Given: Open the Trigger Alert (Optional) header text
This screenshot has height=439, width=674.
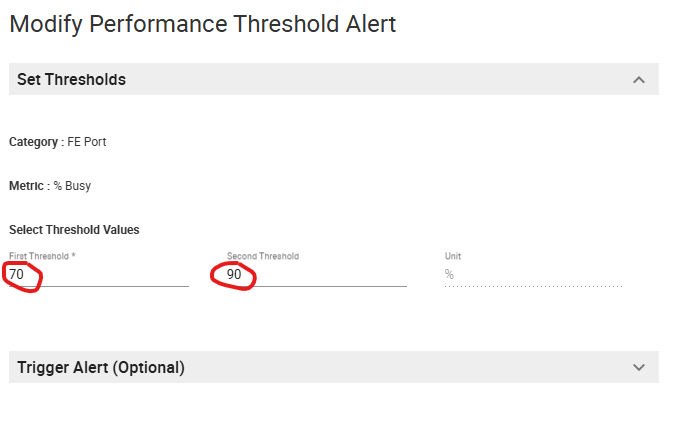Looking at the screenshot, I should (x=100, y=367).
